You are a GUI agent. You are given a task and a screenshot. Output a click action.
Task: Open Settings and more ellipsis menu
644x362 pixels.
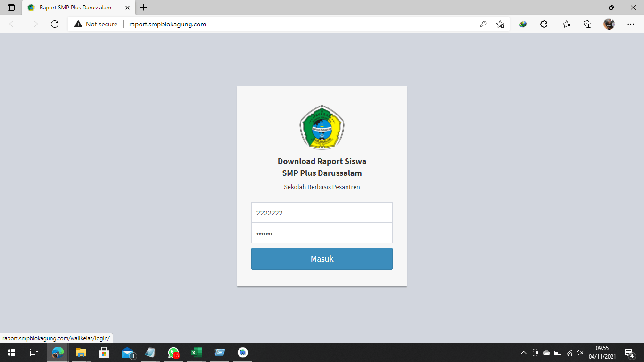(631, 24)
